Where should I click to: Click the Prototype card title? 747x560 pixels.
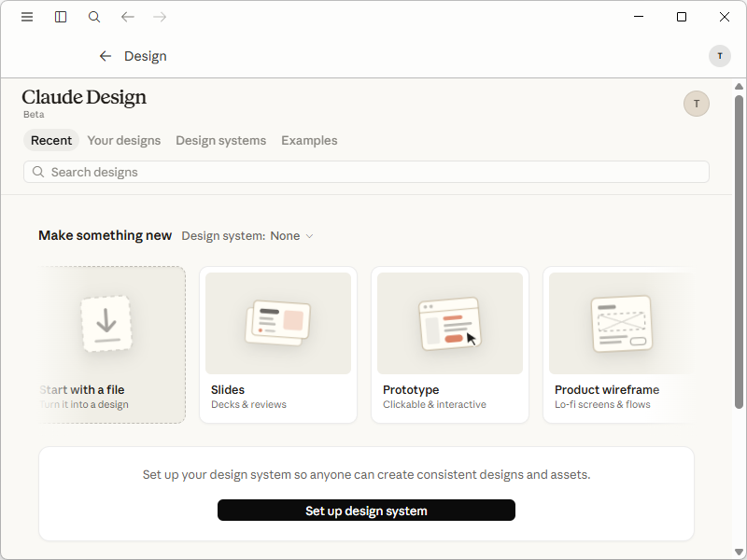tap(411, 389)
